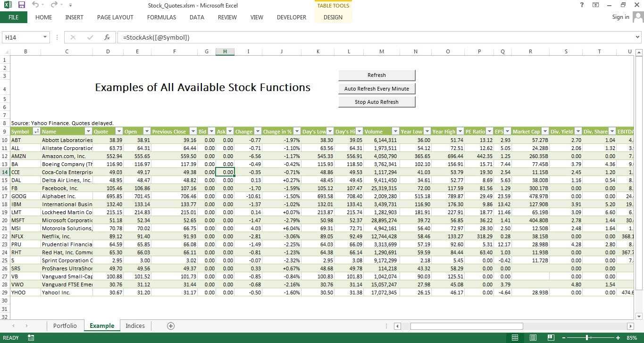Screen dimensions: 644x343
Task: Expand the formula bar chevron
Action: pos(638,37)
